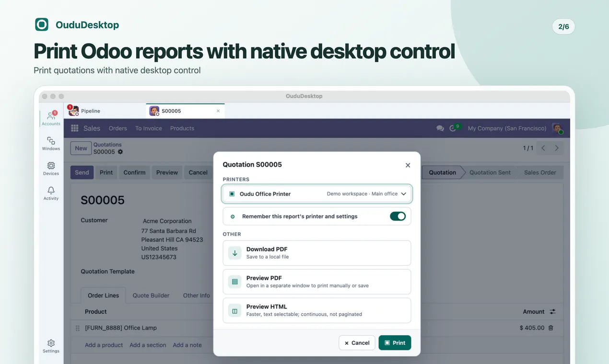Screen dimensions: 609x364
Task: Click the Send button
Action: click(x=82, y=172)
